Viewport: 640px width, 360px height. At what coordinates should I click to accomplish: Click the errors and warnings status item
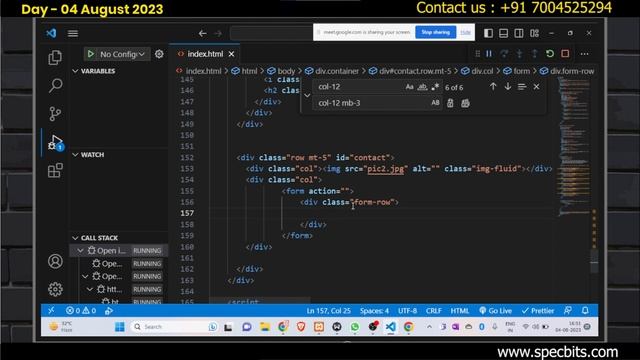click(81, 311)
